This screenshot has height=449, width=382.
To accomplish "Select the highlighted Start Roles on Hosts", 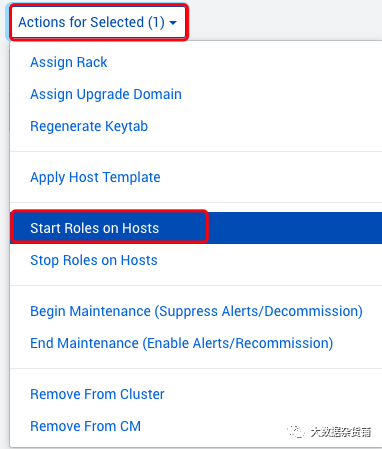I will click(95, 228).
